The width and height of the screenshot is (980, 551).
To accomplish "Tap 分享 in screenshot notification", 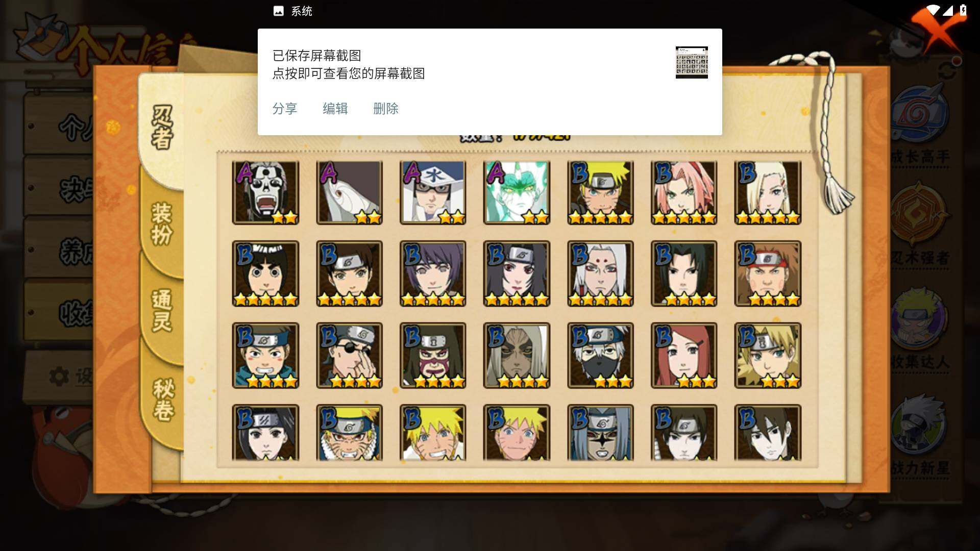I will coord(285,109).
